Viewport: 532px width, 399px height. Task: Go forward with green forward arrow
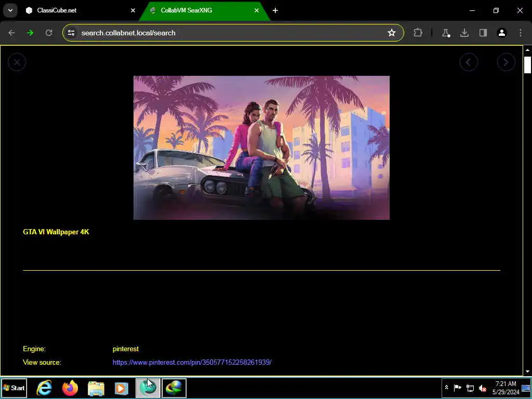[x=30, y=33]
